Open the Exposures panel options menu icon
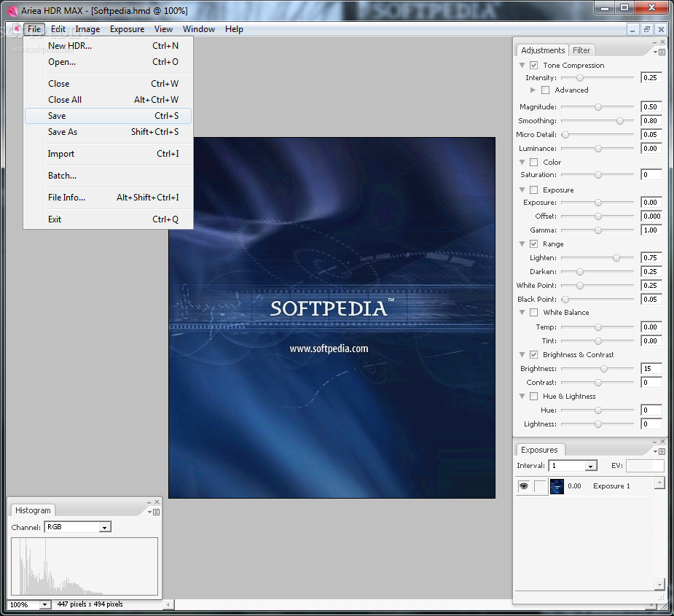Screen dimensions: 674x616 (659, 451)
